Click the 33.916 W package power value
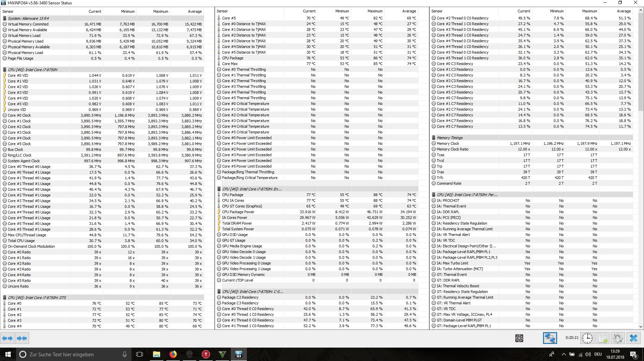Viewport: 644px width, 361px height. pyautogui.click(x=307, y=212)
